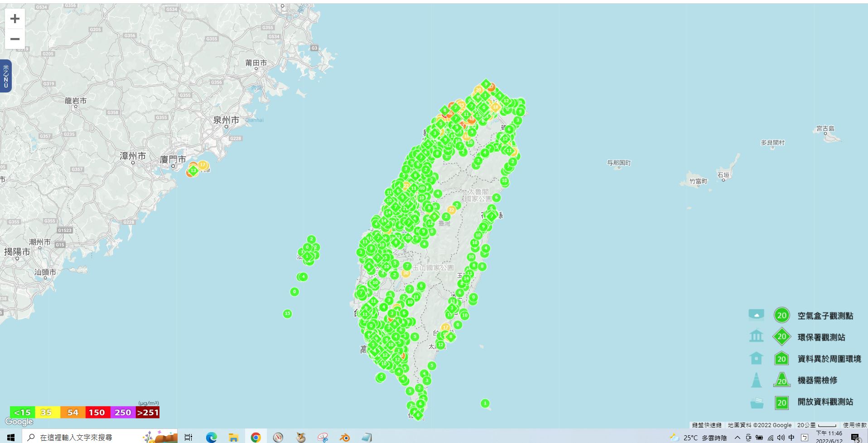Select the purple 250 legend swatch
The height and width of the screenshot is (443, 868).
[123, 412]
